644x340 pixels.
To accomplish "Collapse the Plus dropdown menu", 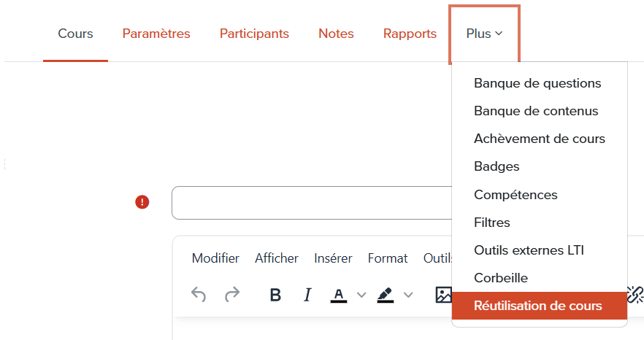I will pos(484,34).
